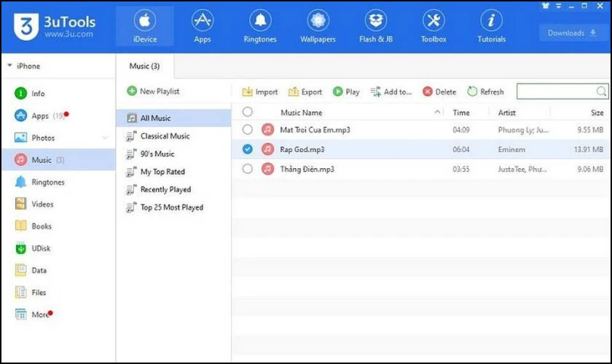Open the skin (shirt) icon in title bar
The width and height of the screenshot is (612, 364).
click(x=546, y=6)
